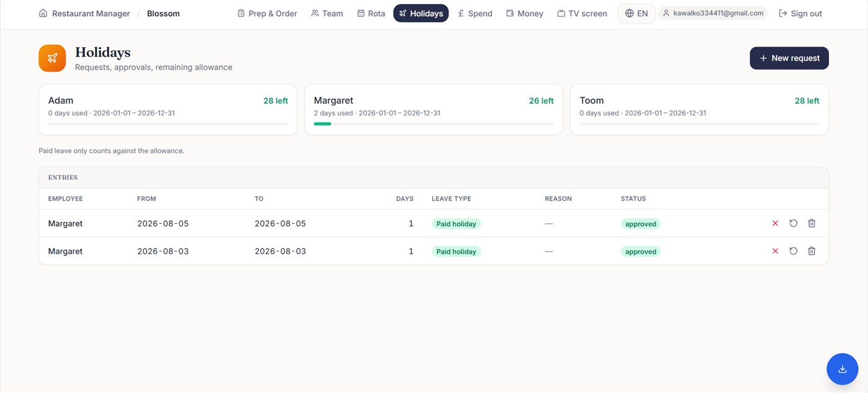Open the Money tab

tap(524, 13)
